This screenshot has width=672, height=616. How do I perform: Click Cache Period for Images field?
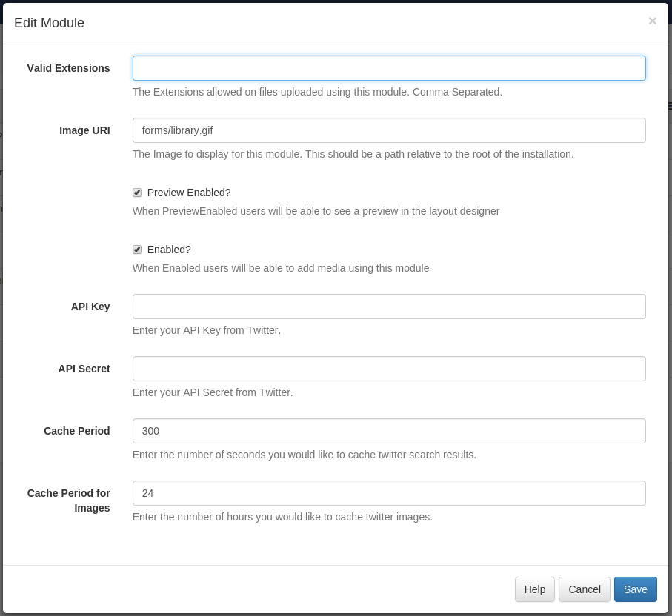(x=389, y=493)
